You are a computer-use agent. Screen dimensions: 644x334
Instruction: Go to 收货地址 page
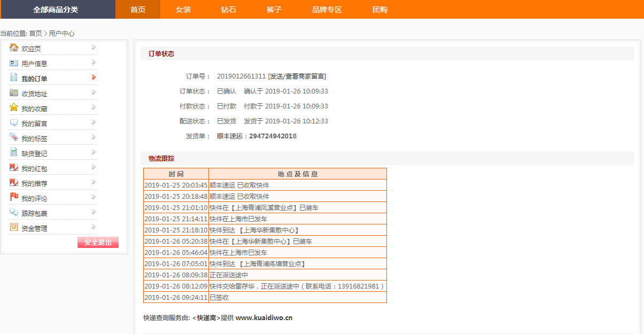pos(34,94)
